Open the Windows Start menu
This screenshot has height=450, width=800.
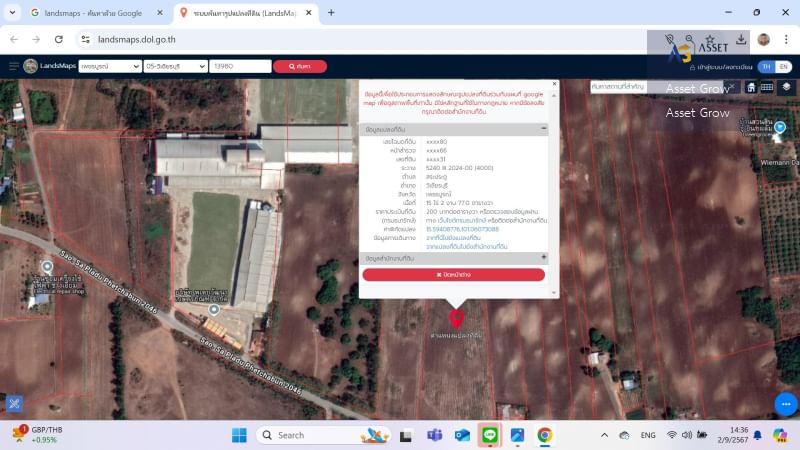[x=239, y=435]
